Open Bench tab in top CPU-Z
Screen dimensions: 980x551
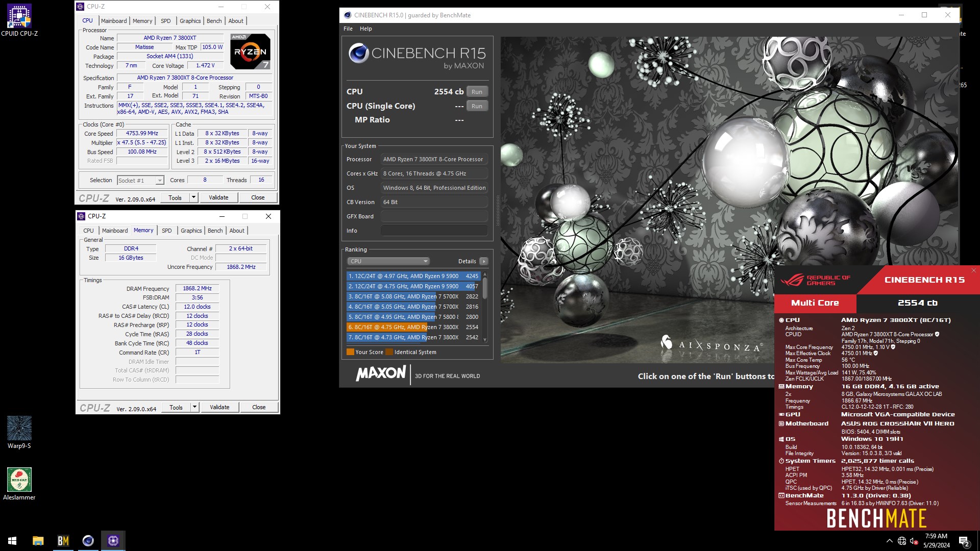click(214, 21)
